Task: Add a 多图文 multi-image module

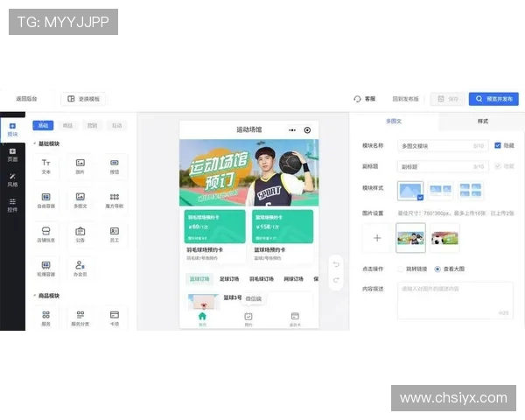Action: pyautogui.click(x=80, y=200)
